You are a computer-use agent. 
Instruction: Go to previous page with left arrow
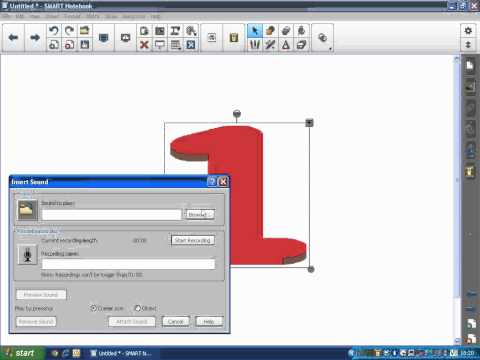13,37
